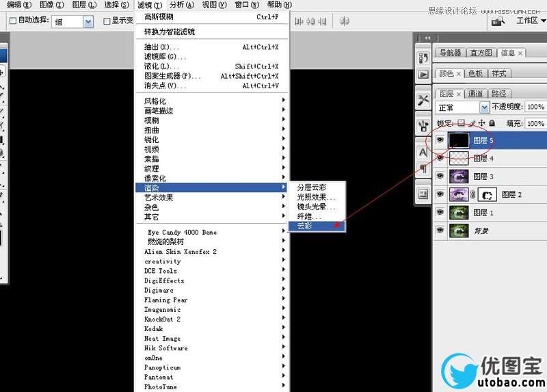Switch to the 通道 tab
The width and height of the screenshot is (547, 392).
coord(476,94)
